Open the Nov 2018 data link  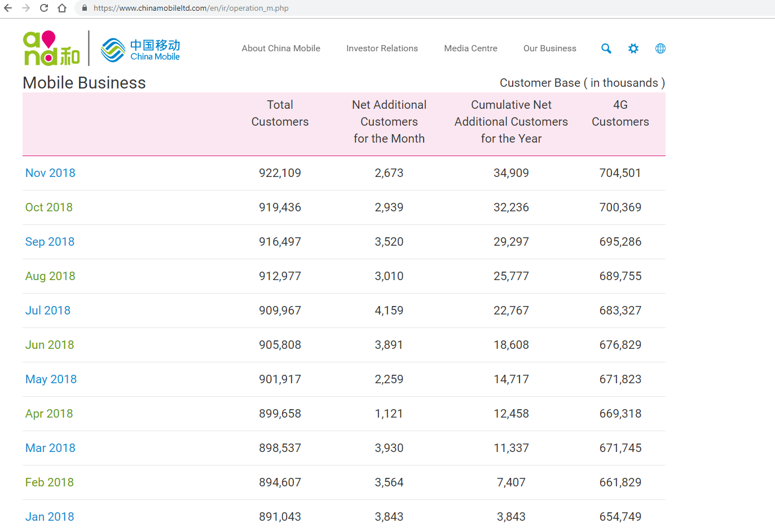click(50, 173)
